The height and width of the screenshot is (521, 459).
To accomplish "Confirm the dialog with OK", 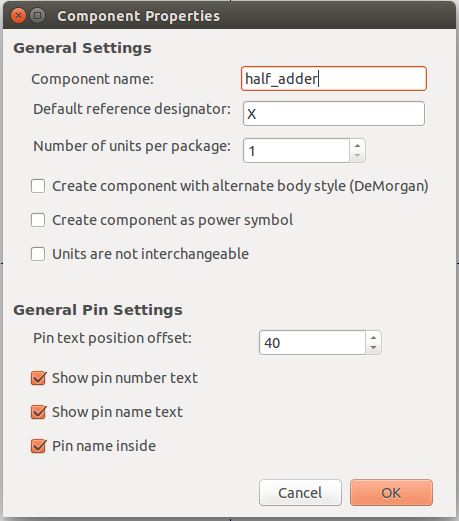I will [x=391, y=493].
